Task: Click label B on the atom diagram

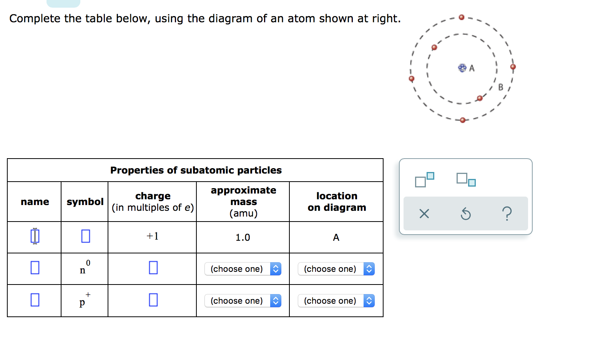Action: 500,87
